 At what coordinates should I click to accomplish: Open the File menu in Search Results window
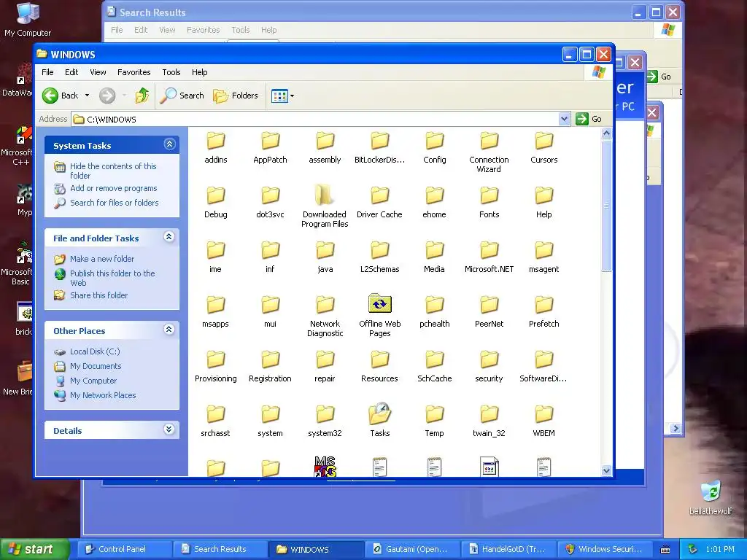(117, 30)
